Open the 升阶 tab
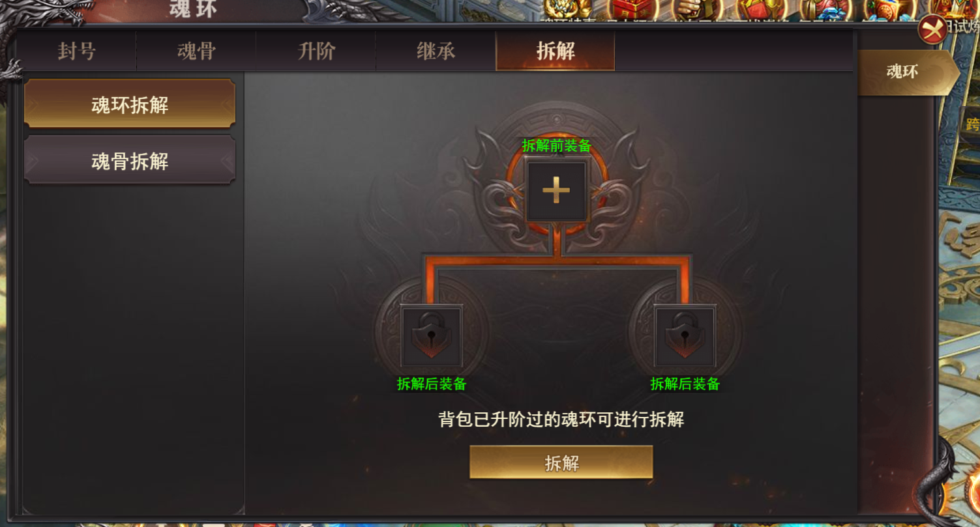 [x=316, y=51]
